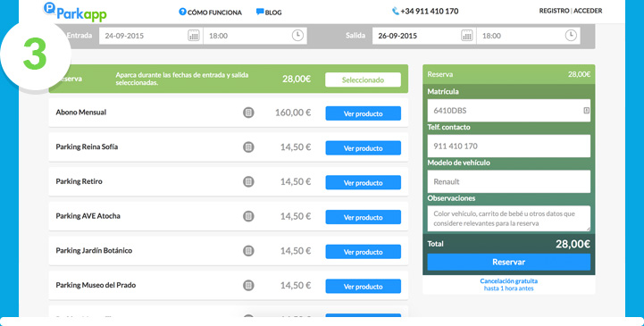Click info icon on Parking Jardín Botánico row
Viewport: 644px width, 326px height.
(x=248, y=250)
